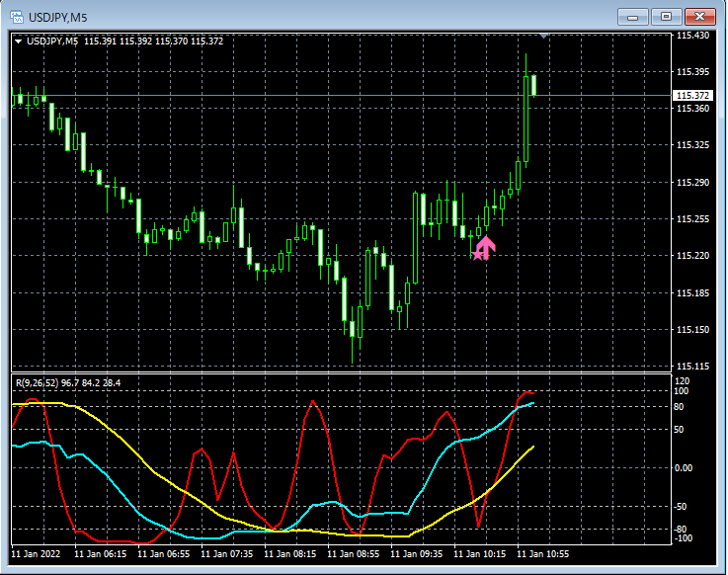The width and height of the screenshot is (728, 575).
Task: Click the 115.290 price axis label
Action: tap(692, 183)
